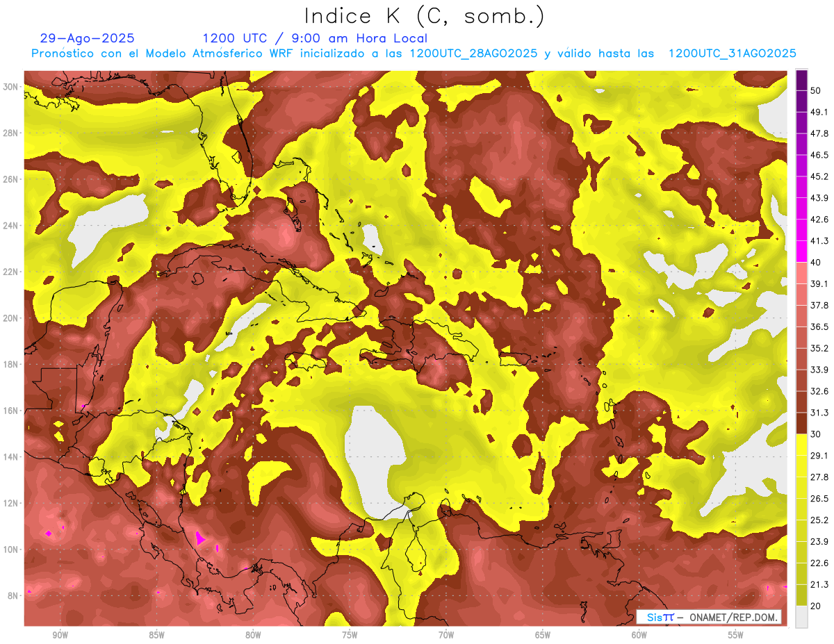Click the magenta swatch between legend 40 and 41.3
The height and width of the screenshot is (644, 834).
pyautogui.click(x=802, y=251)
